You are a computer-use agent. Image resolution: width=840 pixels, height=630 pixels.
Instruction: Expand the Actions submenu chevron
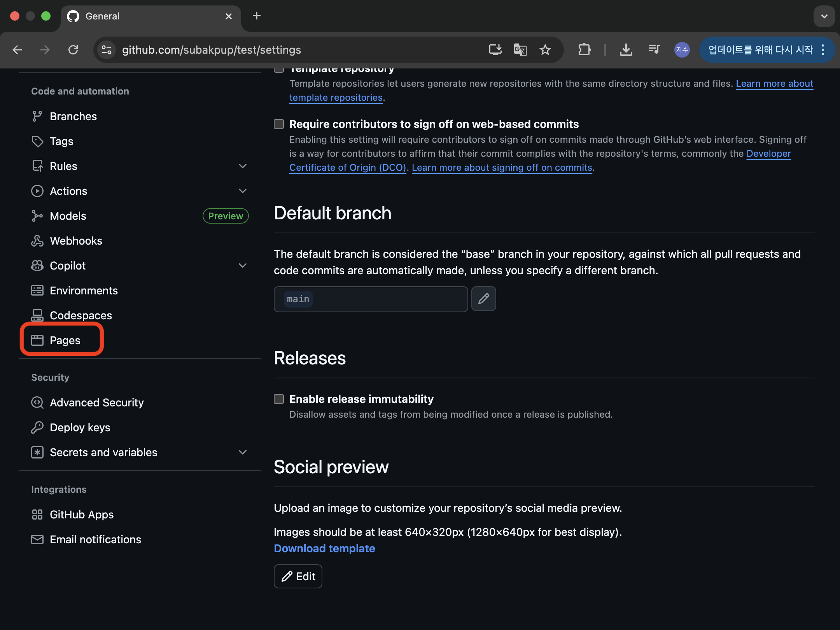(243, 191)
